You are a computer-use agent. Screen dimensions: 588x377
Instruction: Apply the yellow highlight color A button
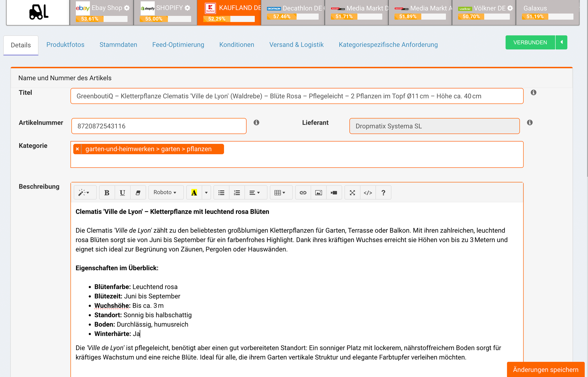point(194,193)
